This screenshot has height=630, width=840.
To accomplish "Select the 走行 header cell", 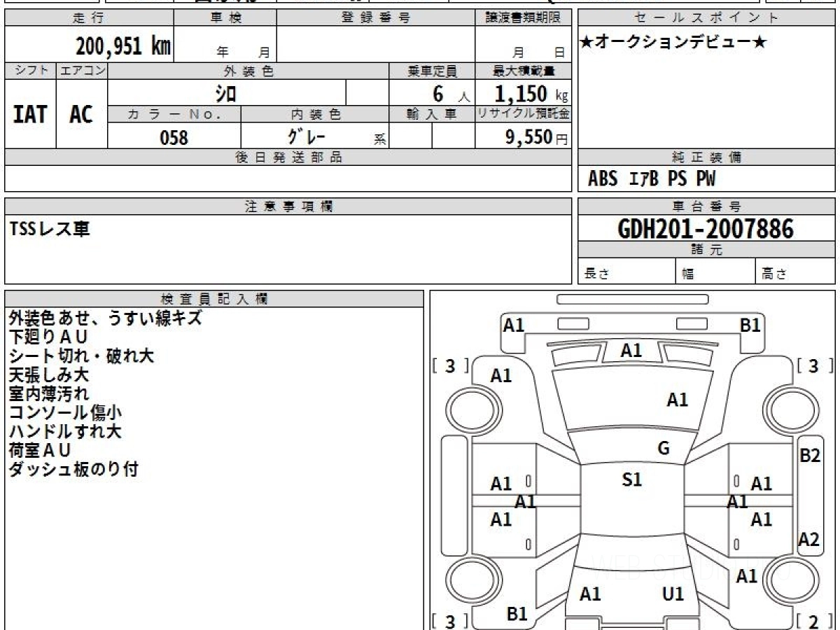I will pyautogui.click(x=88, y=18).
